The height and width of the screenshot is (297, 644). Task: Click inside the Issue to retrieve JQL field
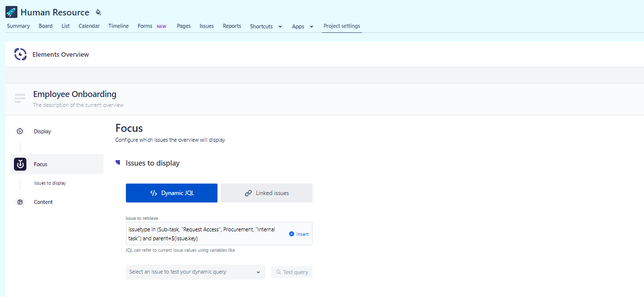click(x=204, y=233)
